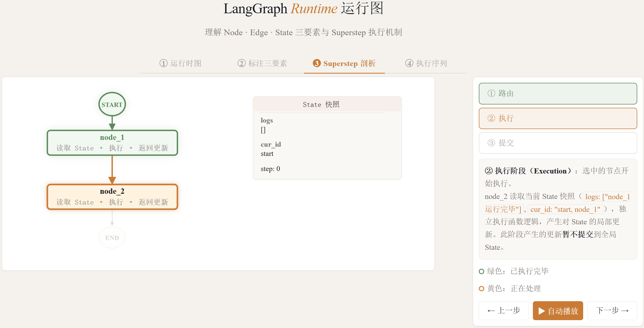This screenshot has height=328, width=644.
Task: Click the subtitle about Node · Edge · State
Action: 303,32
